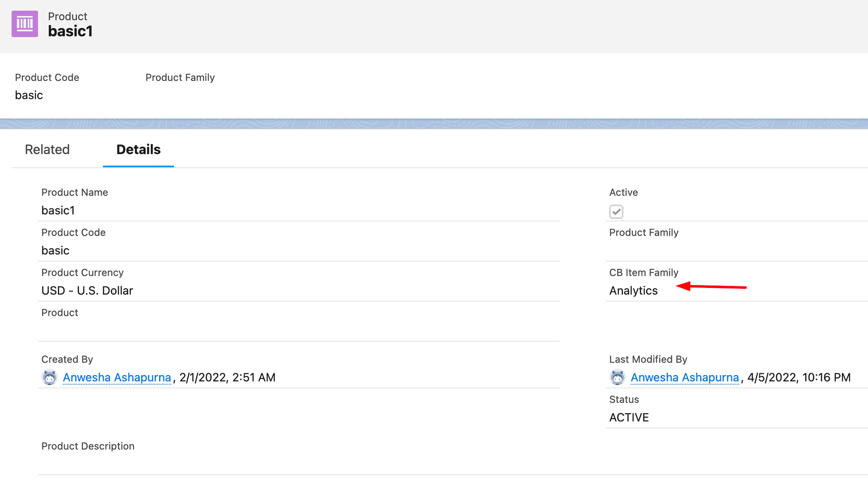Image resolution: width=868 pixels, height=485 pixels.
Task: Click the basic1 record title in header
Action: (x=70, y=31)
